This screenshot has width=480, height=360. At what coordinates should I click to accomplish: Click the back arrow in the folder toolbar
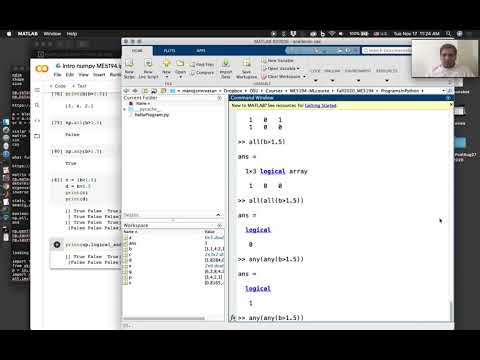pos(126,91)
